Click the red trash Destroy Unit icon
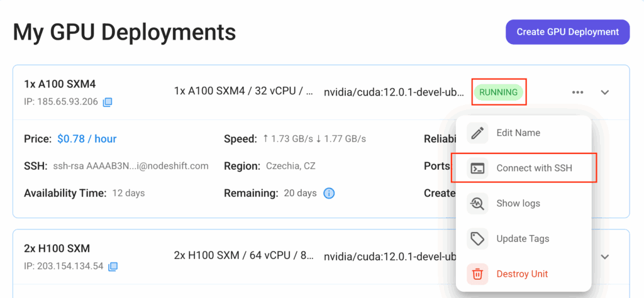 (x=478, y=273)
